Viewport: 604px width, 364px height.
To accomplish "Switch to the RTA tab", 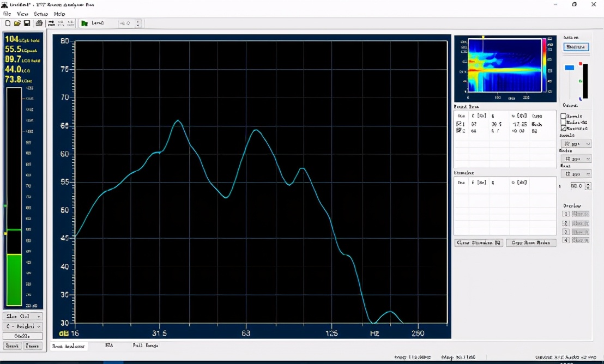I will point(109,345).
